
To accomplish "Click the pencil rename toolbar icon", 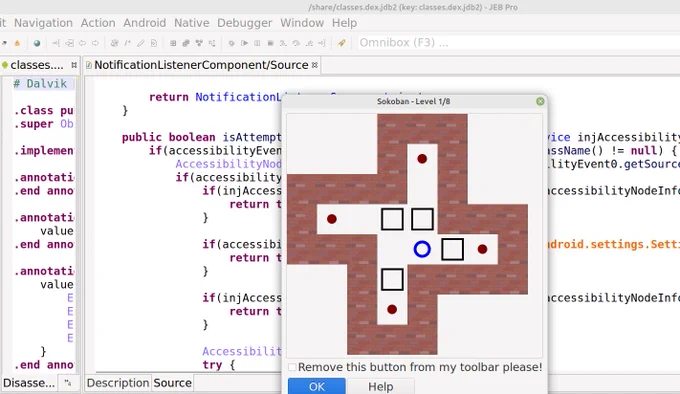I will click(x=141, y=43).
